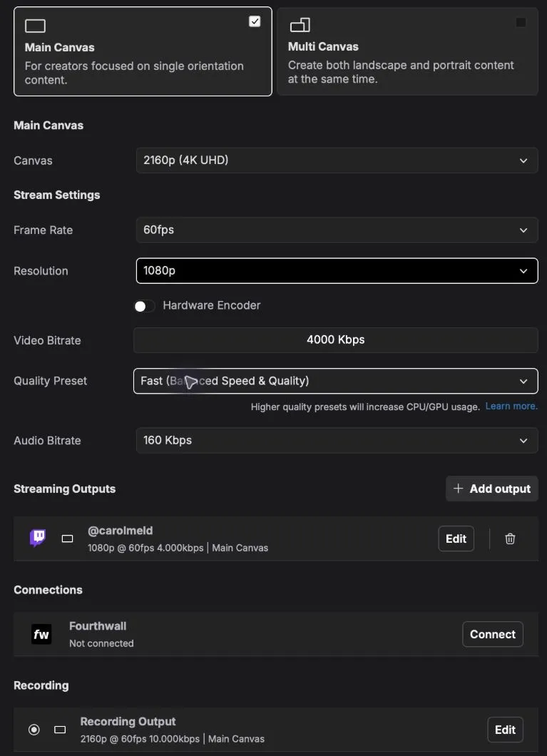Click the Stream Settings heading
Viewport: 547px width, 756px height.
(57, 195)
